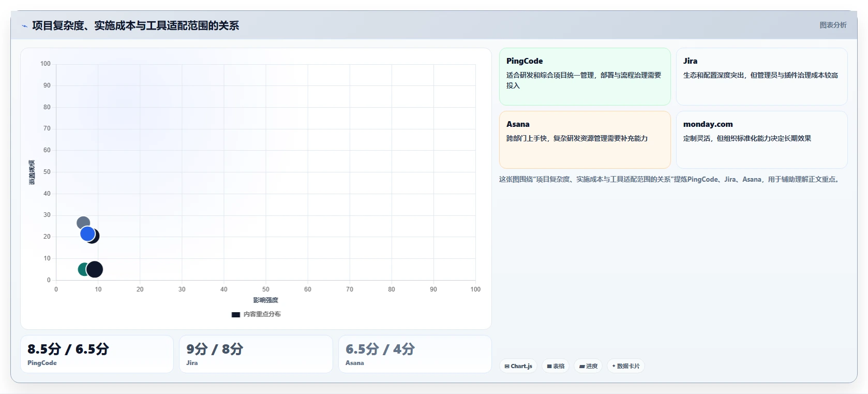Select the blue scatter point
Image resolution: width=868 pixels, height=394 pixels.
pyautogui.click(x=87, y=234)
